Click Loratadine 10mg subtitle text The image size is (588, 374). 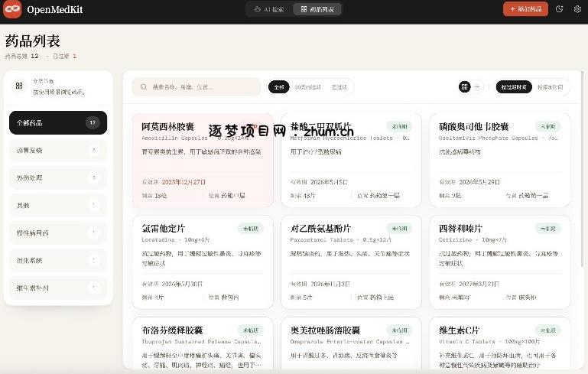(x=176, y=239)
